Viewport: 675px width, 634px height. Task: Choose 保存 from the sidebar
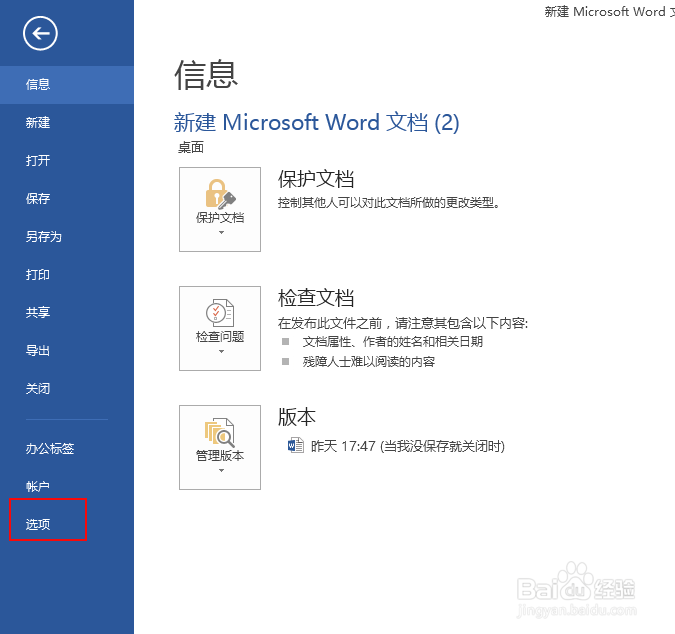(x=67, y=198)
